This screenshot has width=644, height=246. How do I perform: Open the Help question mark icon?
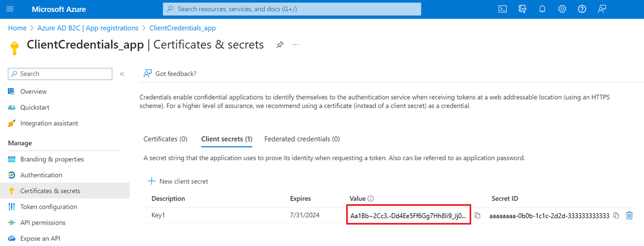tap(582, 9)
